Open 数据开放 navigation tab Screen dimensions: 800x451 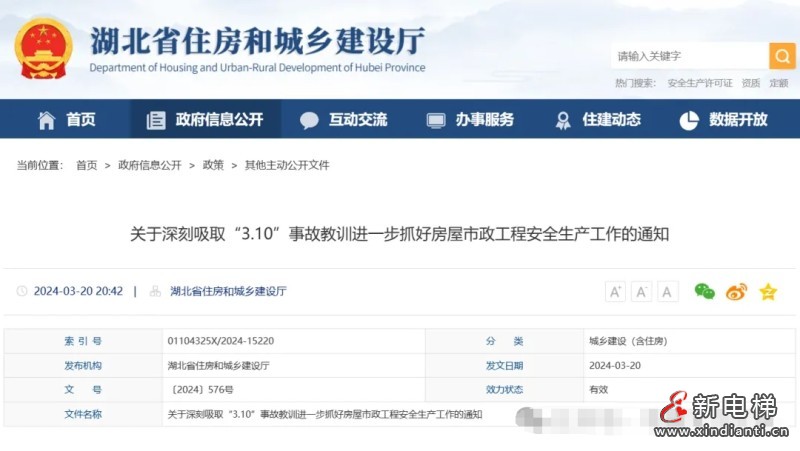click(x=724, y=119)
